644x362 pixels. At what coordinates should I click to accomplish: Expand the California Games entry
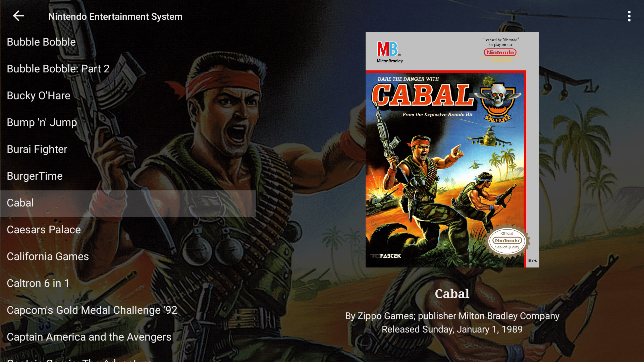click(x=47, y=256)
